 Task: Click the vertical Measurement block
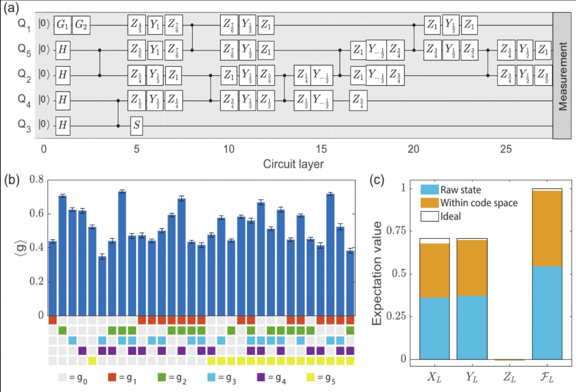tap(562, 76)
